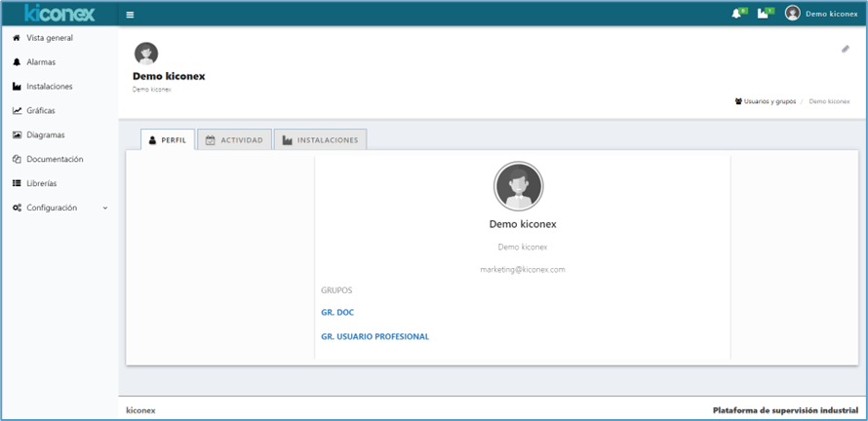Click small profile avatar beside page title
The height and width of the screenshot is (421, 868).
pos(146,54)
